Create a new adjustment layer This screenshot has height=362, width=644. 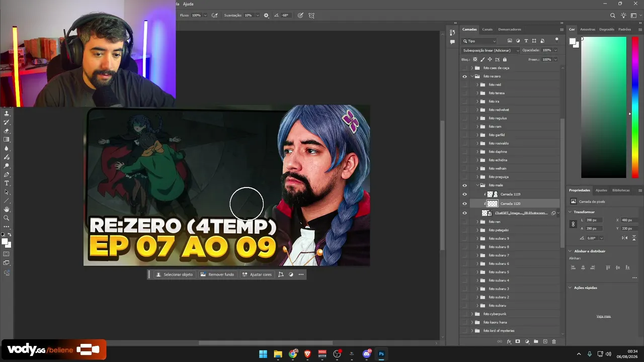point(527,341)
